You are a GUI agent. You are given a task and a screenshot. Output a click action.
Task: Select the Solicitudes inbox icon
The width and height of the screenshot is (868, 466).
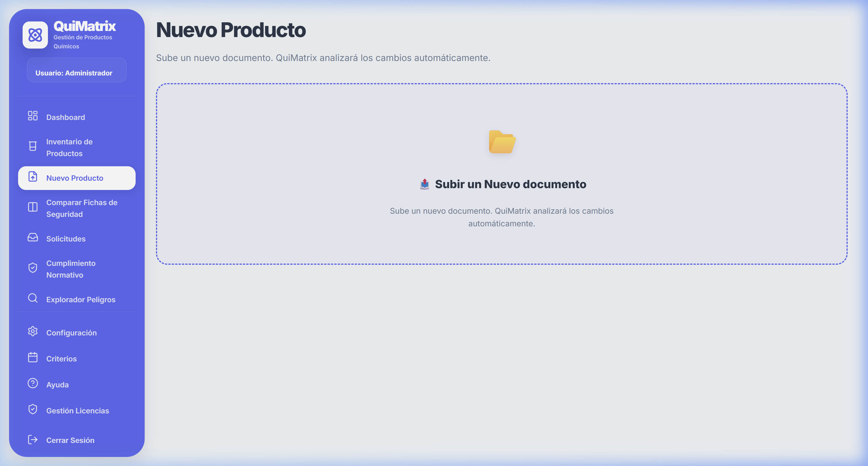[33, 238]
